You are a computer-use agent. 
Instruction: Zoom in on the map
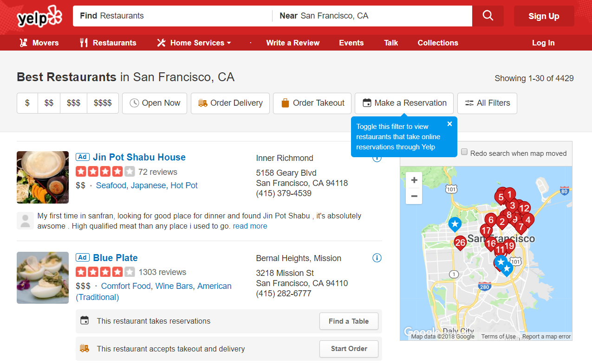pyautogui.click(x=414, y=180)
